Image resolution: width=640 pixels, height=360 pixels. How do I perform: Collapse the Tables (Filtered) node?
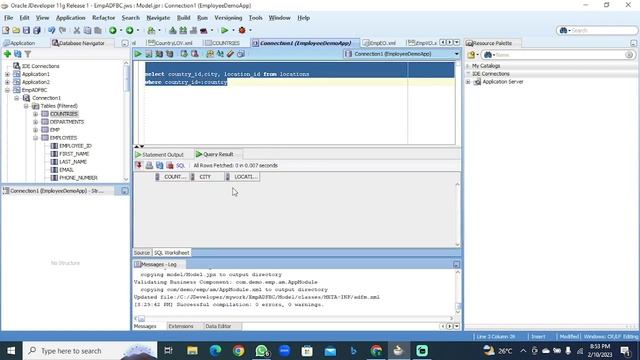click(26, 106)
